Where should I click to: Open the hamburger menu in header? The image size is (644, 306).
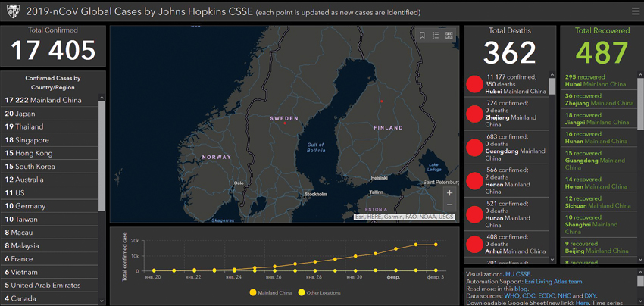pyautogui.click(x=636, y=11)
